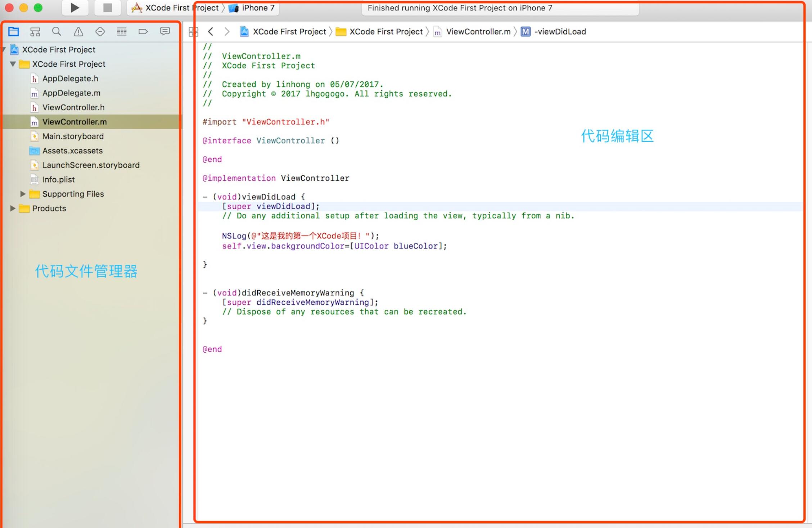Screen dimensions: 812x528
Task: Click the #import "ViewController.h" line
Action: click(x=266, y=122)
